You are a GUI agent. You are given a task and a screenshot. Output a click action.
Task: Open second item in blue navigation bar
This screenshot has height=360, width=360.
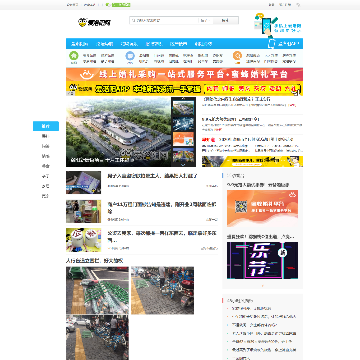[104, 44]
